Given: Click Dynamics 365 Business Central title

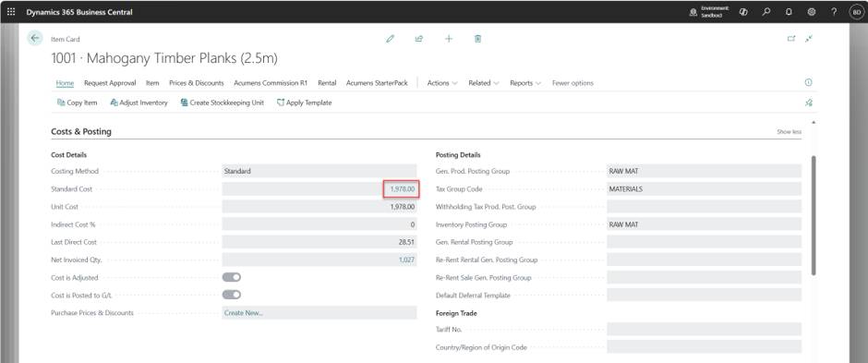Looking at the screenshot, I should [x=79, y=12].
